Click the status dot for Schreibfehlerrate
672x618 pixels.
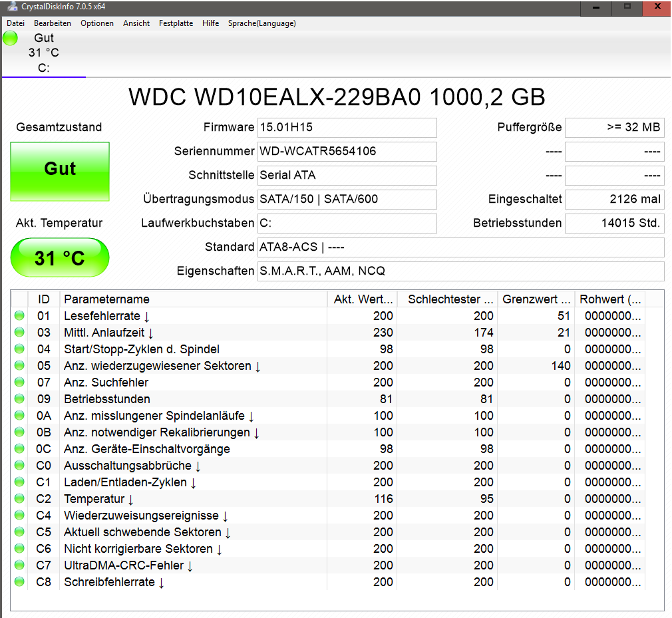pos(19,581)
